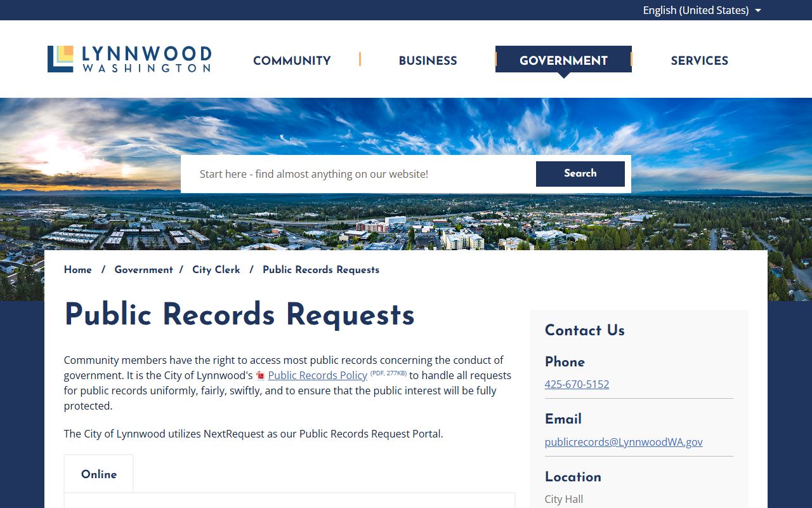Viewport: 812px width, 508px height.
Task: Email publicrecords@LynnwoodWA.gov
Action: point(624,442)
